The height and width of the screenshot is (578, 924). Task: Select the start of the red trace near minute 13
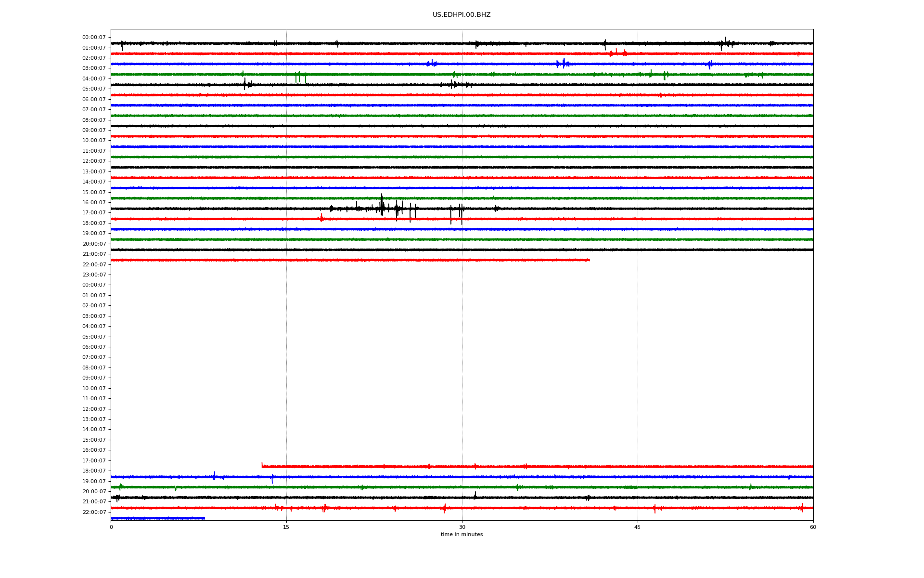[x=262, y=465]
